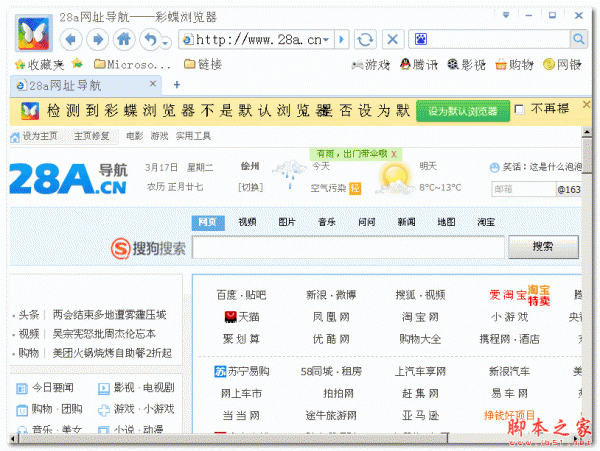Click the undo closed tab icon
This screenshot has height=451, width=600.
coord(150,39)
